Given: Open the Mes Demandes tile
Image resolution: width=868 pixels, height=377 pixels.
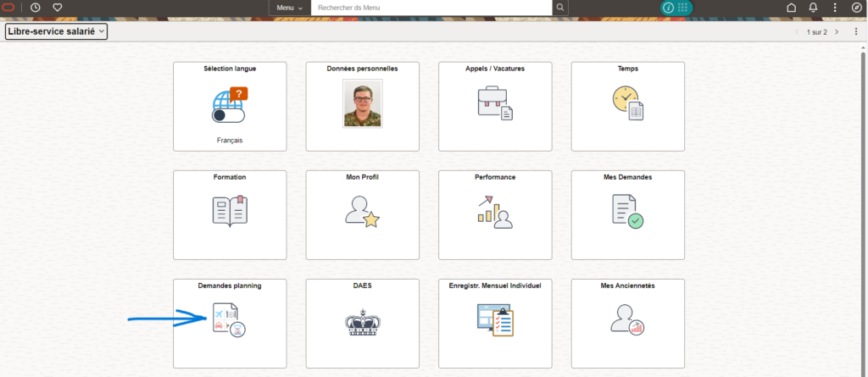Looking at the screenshot, I should click(627, 213).
